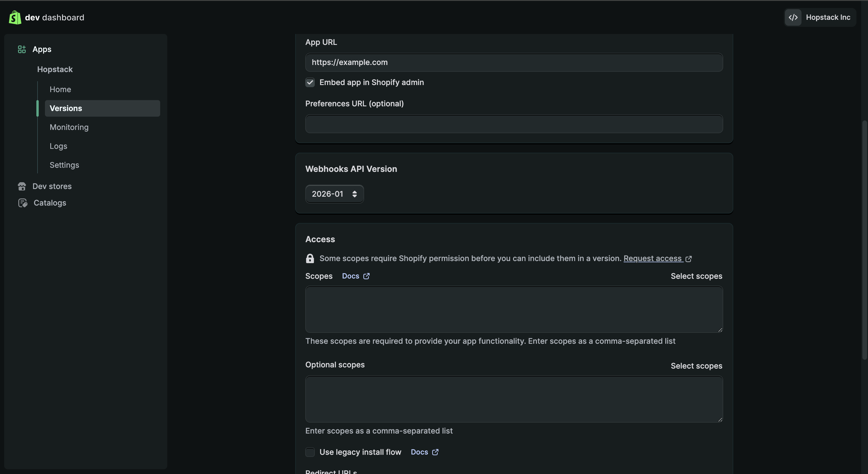
Task: Click Select scopes above Optional scopes field
Action: click(696, 366)
